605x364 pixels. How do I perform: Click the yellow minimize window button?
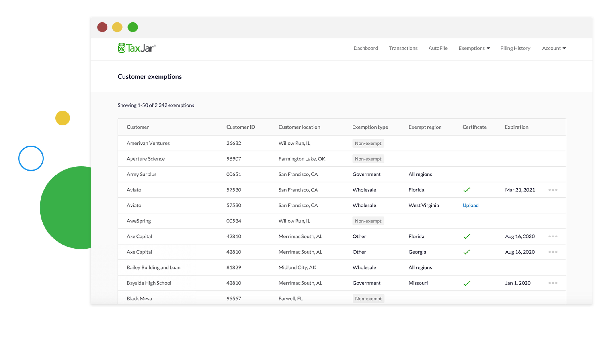(117, 27)
